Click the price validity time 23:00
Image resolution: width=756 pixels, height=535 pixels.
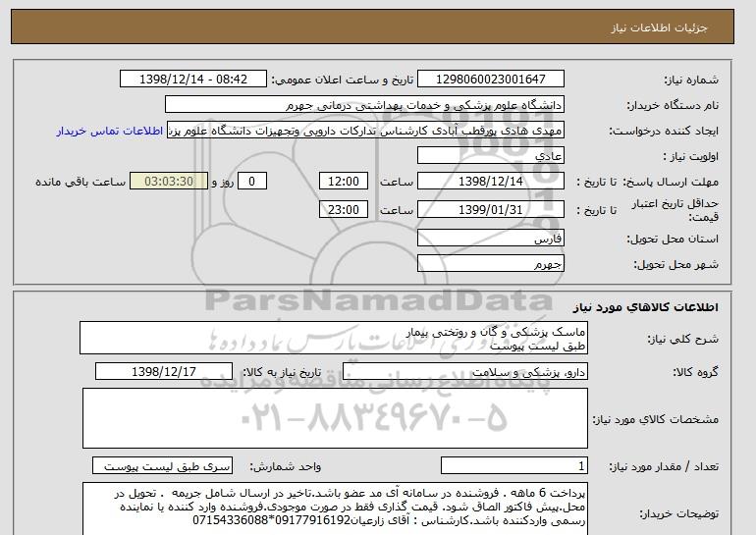click(344, 210)
